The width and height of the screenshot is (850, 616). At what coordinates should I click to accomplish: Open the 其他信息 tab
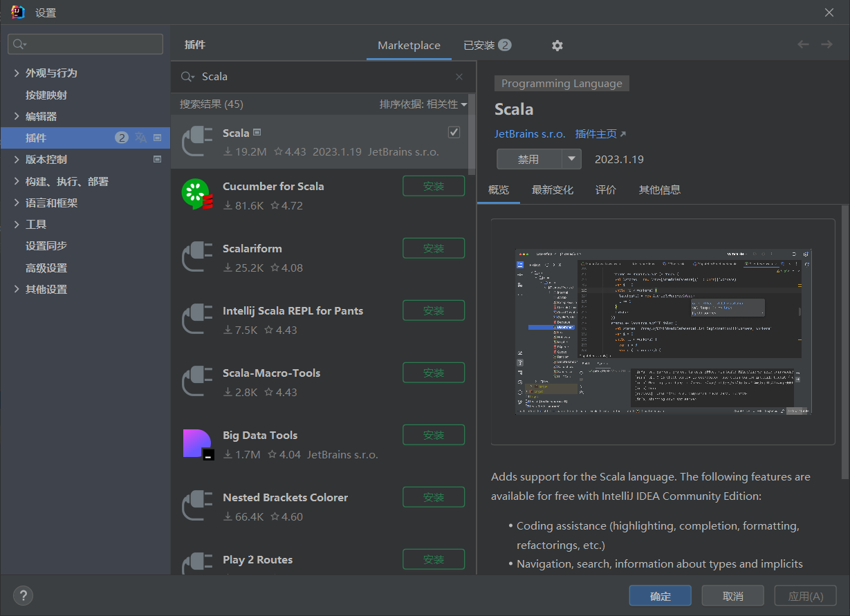pos(660,190)
